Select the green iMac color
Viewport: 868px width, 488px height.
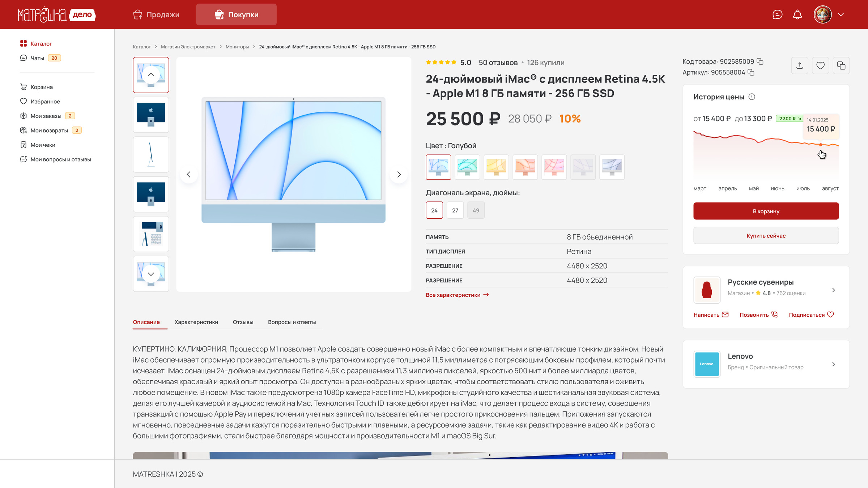[x=467, y=167]
